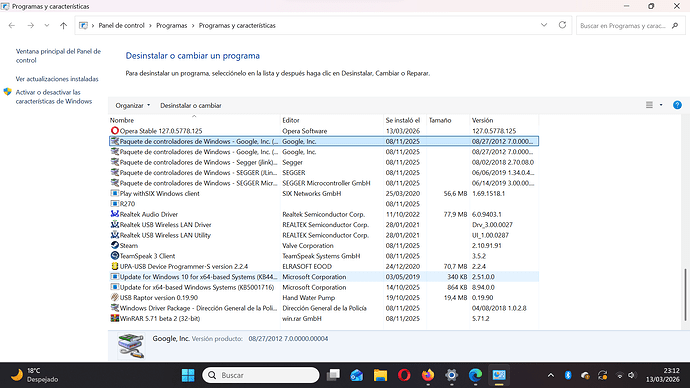Screen dimensions: 690x388
Task: Expand breadcrumb chevron after Panel de control
Action: (150, 26)
